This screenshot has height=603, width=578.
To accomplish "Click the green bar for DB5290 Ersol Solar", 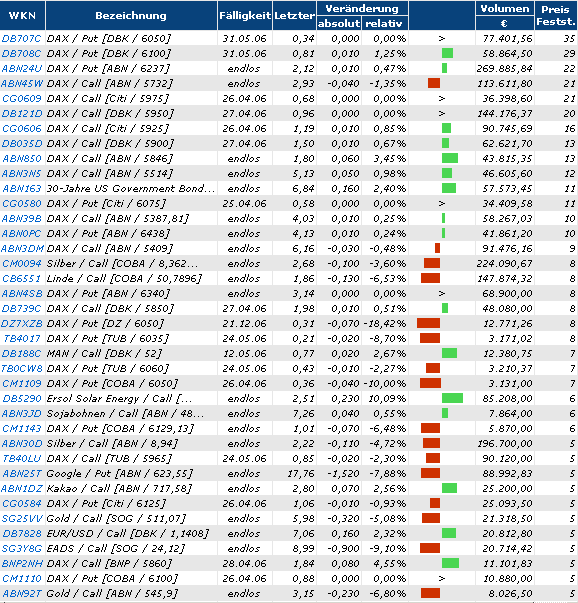I will (452, 398).
